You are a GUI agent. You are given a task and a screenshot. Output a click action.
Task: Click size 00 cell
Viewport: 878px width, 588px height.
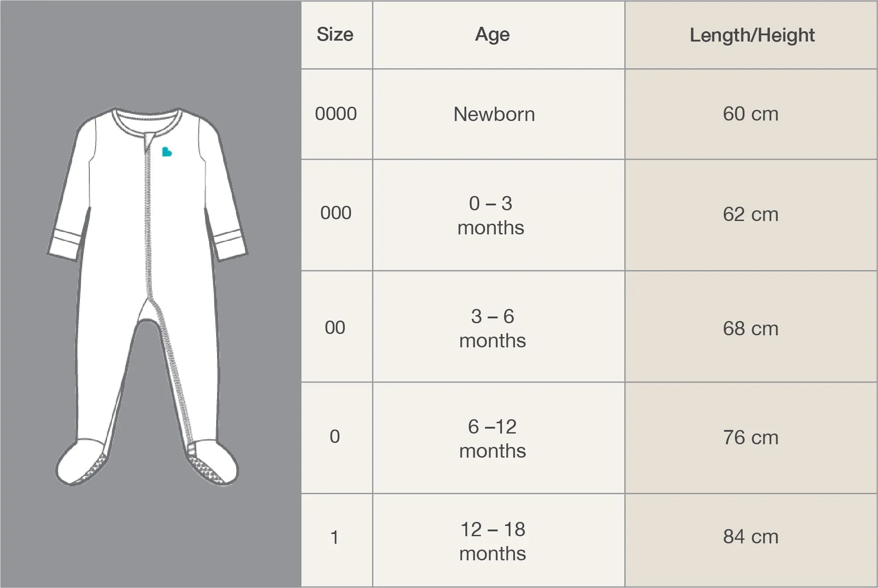click(337, 326)
